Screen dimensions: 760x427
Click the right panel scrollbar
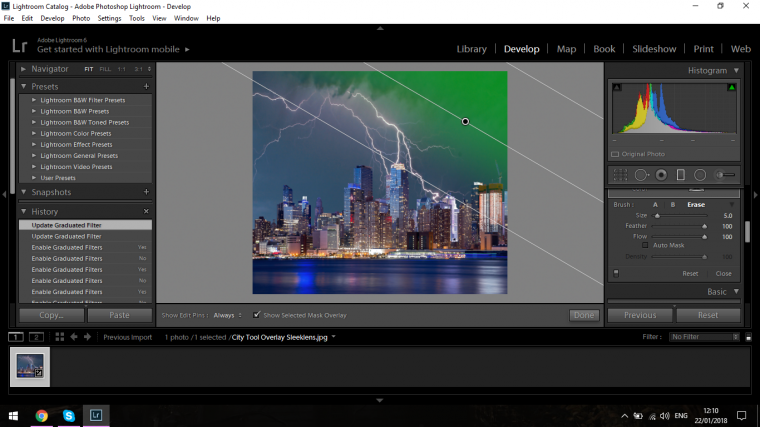coord(747,232)
